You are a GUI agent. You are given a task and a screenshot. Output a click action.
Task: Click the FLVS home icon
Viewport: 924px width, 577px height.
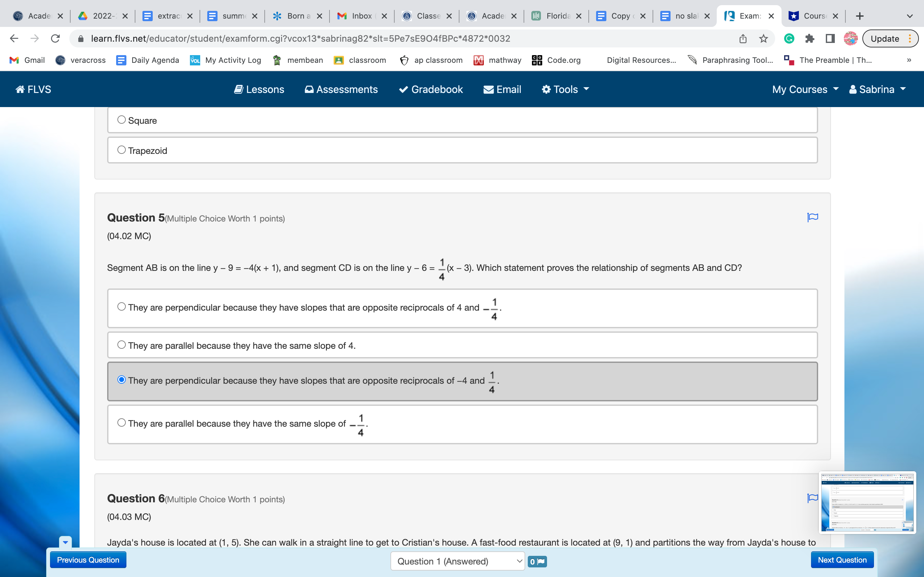click(x=20, y=89)
